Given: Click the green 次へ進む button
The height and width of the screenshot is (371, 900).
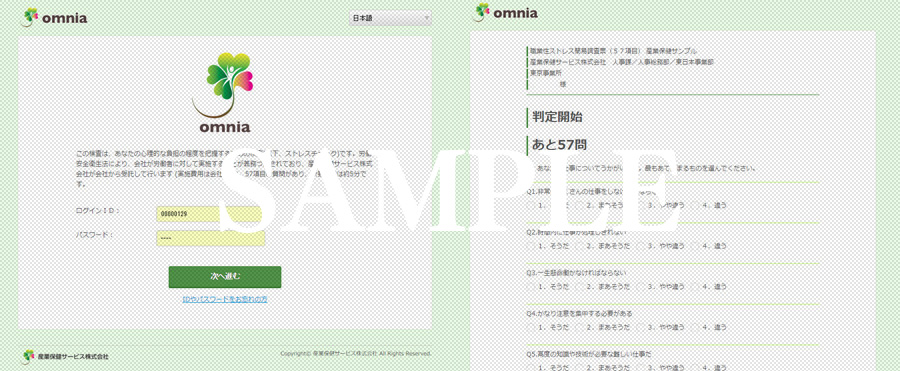Looking at the screenshot, I should (x=225, y=277).
